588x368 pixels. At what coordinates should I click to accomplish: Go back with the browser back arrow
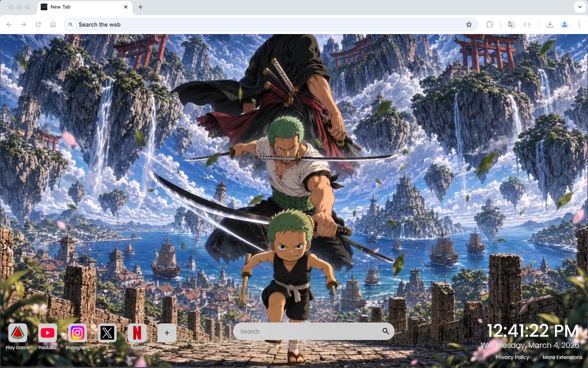[x=9, y=24]
